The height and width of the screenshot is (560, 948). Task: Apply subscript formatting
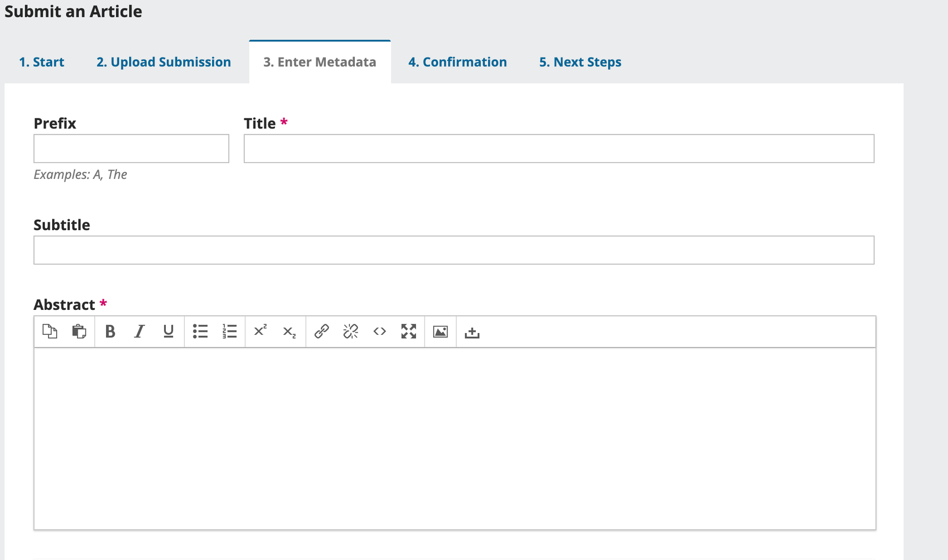[x=289, y=331]
